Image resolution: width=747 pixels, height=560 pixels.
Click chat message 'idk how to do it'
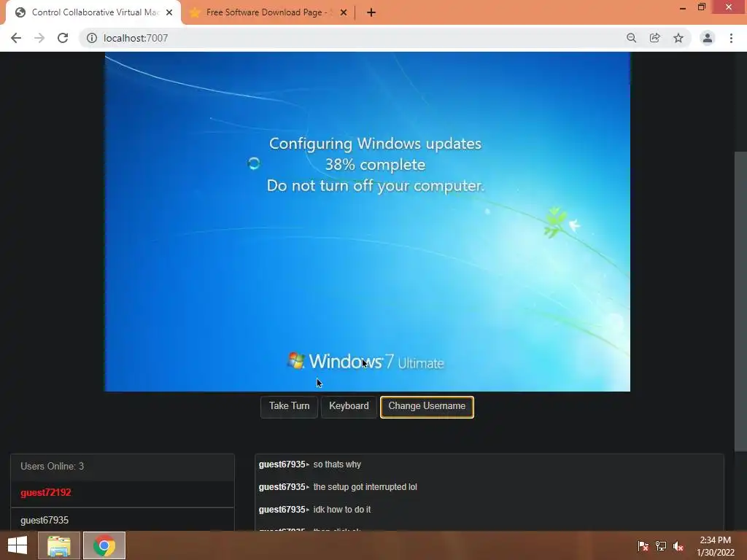click(342, 510)
